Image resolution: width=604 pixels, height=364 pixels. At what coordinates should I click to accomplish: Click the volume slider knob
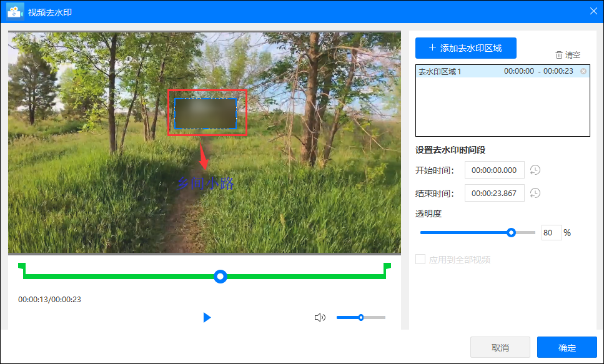[x=361, y=318]
